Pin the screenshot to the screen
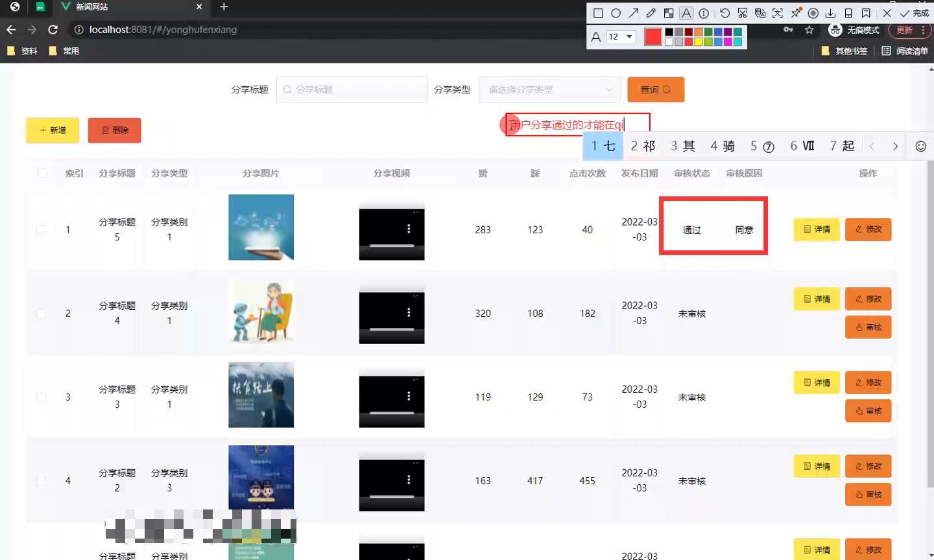The image size is (934, 560). click(x=796, y=12)
